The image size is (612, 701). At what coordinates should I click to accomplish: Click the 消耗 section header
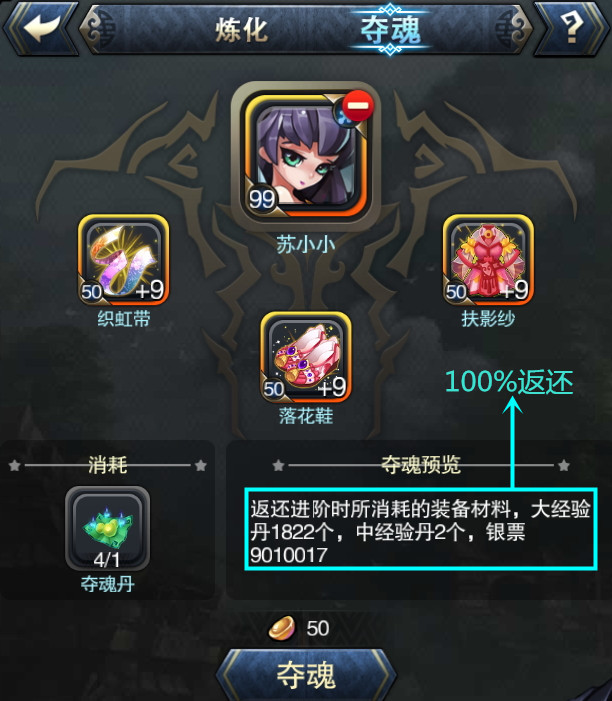point(108,465)
